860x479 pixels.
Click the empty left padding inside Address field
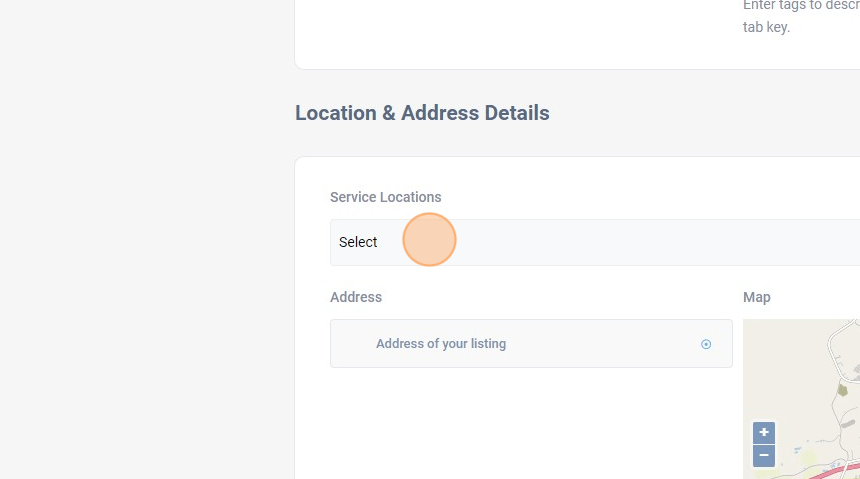point(352,344)
